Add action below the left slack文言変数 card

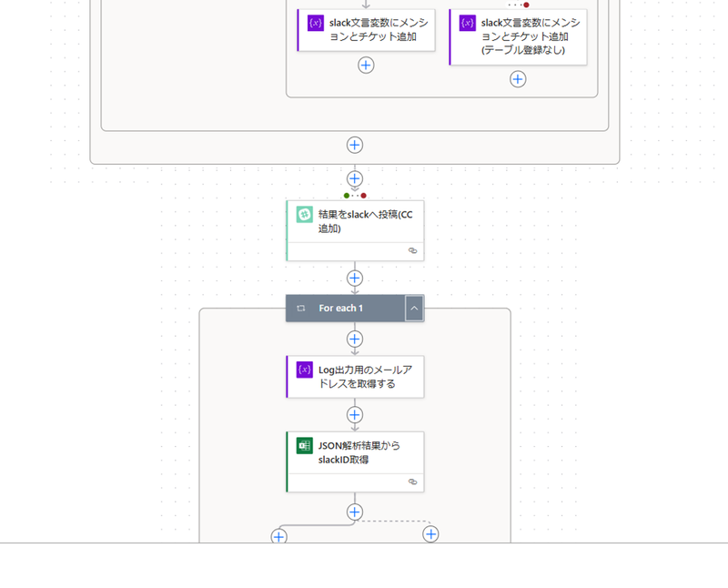click(366, 65)
